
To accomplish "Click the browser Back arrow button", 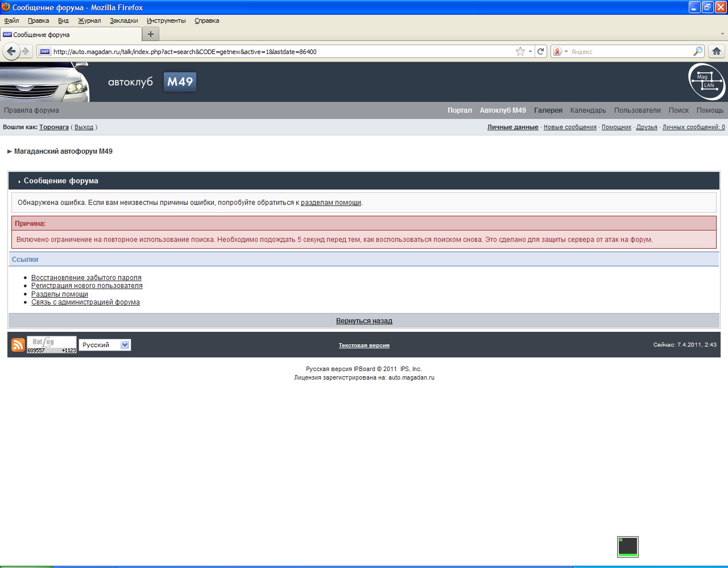I will click(x=11, y=51).
